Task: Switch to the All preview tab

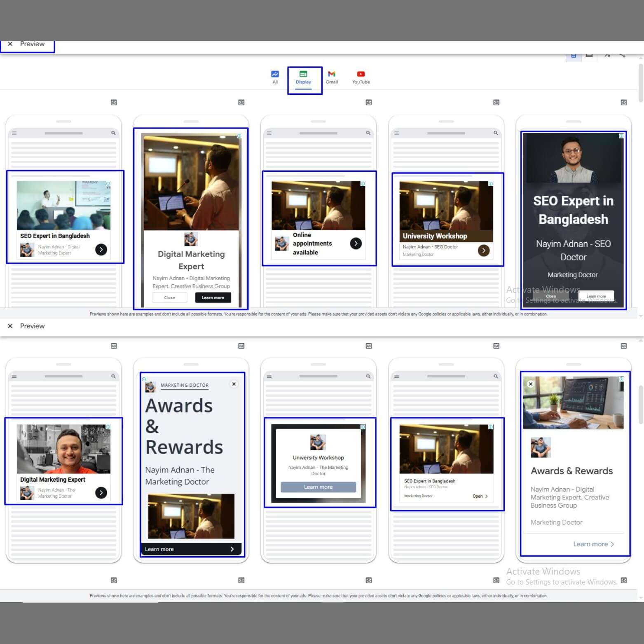Action: (x=275, y=77)
